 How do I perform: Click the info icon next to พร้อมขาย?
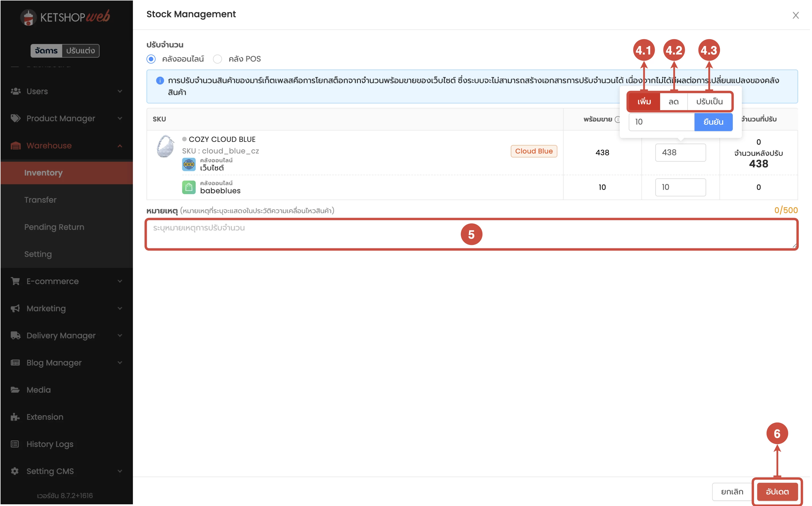pos(618,119)
